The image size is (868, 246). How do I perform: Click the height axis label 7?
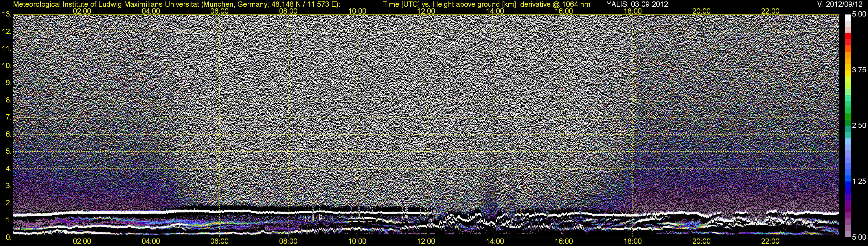point(8,117)
